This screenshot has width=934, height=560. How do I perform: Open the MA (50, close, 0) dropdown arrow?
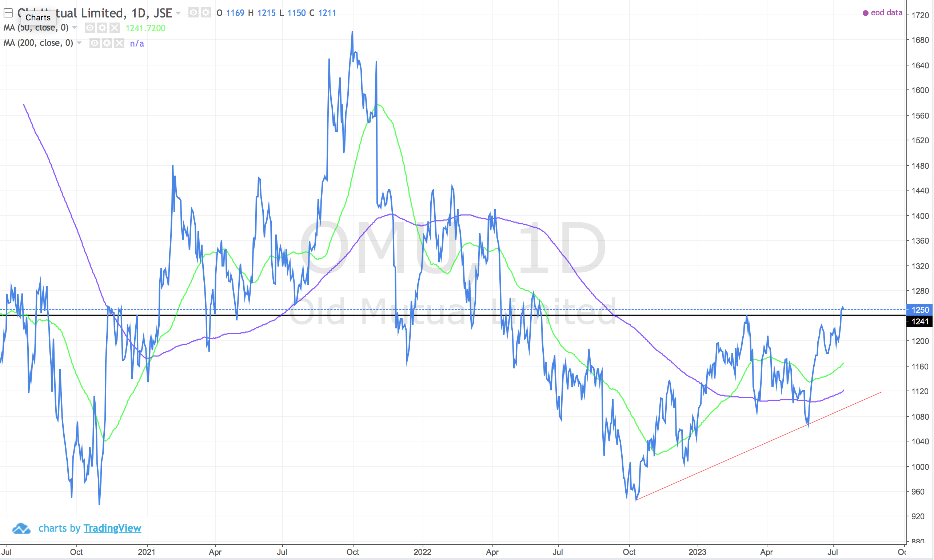click(x=75, y=28)
